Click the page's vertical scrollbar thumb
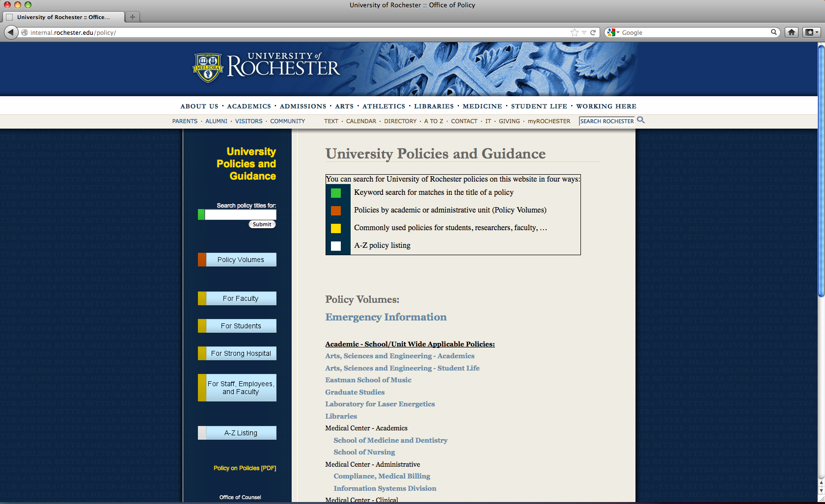The height and width of the screenshot is (504, 825). 821,169
